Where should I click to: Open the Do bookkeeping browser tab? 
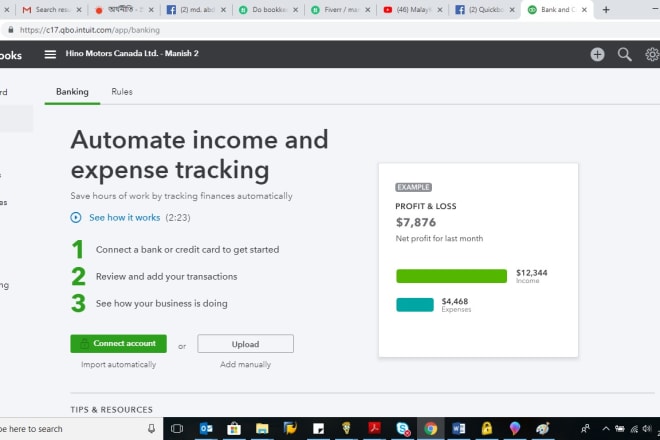(269, 9)
